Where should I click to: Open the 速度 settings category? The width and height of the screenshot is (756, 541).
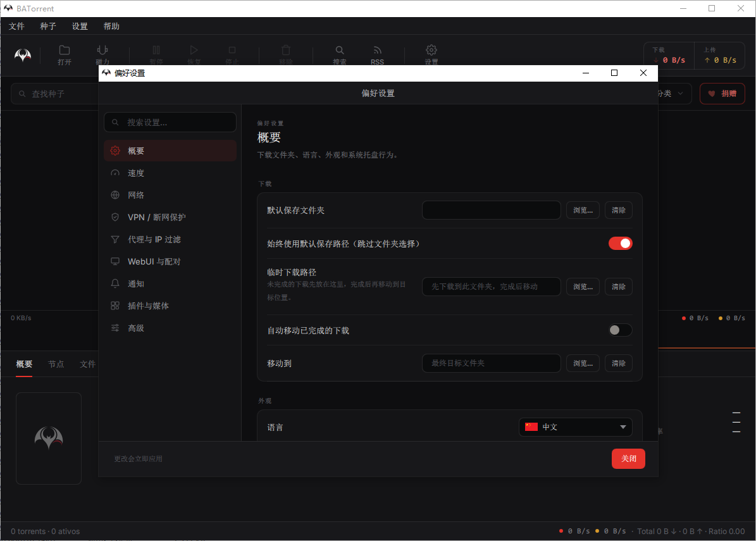(170, 173)
